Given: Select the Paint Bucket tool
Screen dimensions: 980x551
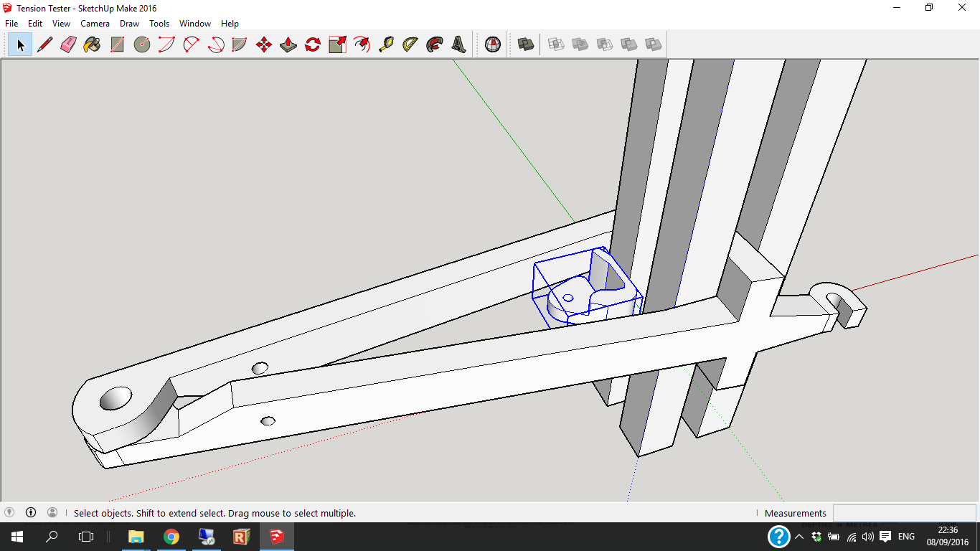Looking at the screenshot, I should (x=93, y=44).
